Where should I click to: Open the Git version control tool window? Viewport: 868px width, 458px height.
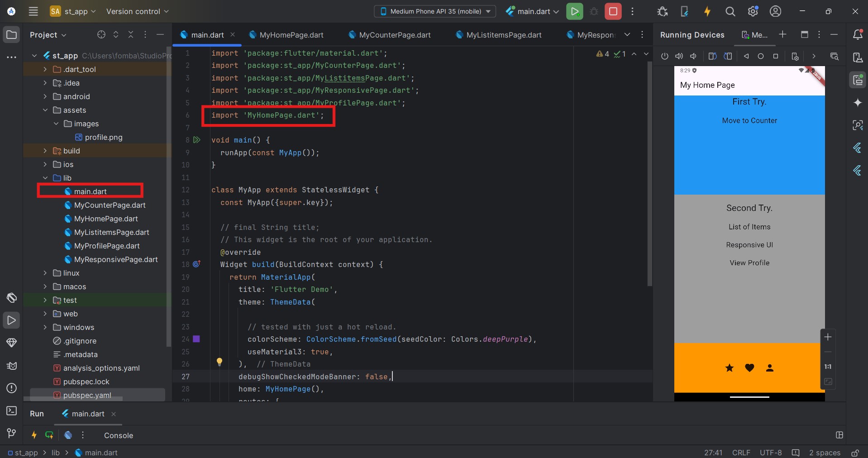pyautogui.click(x=12, y=433)
